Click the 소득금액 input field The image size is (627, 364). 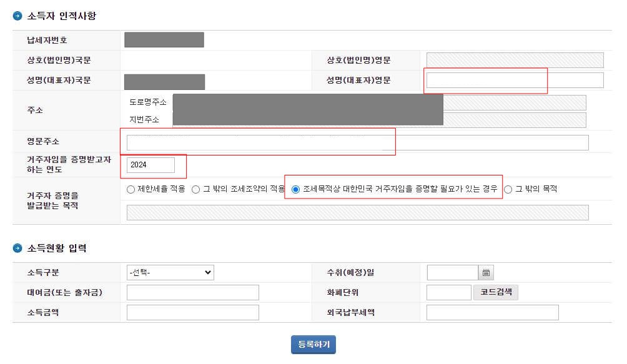coord(193,312)
